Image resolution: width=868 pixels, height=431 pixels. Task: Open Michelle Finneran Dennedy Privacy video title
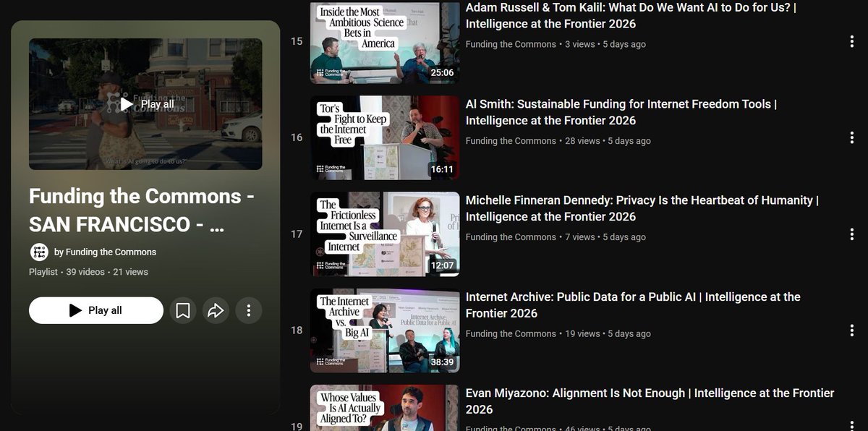click(x=642, y=208)
